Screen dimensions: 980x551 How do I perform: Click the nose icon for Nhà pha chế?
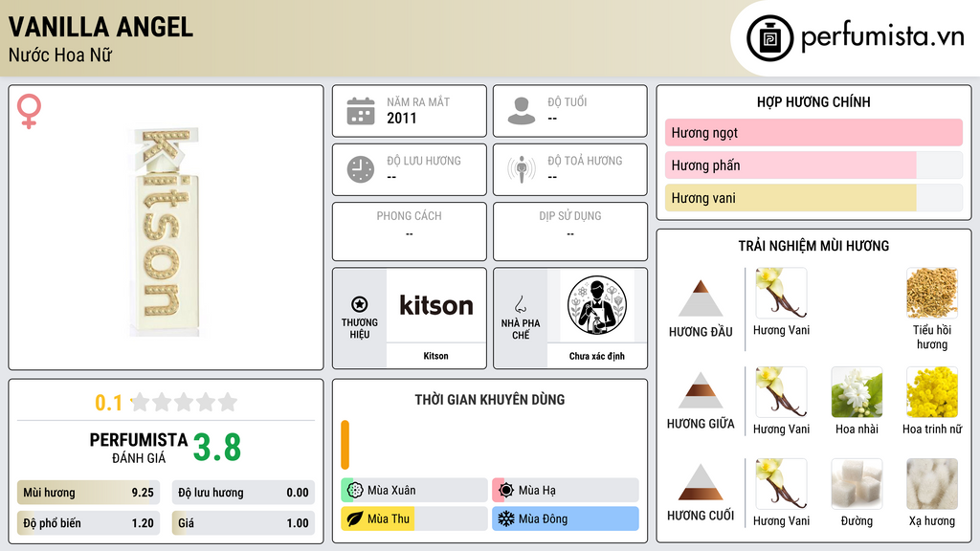click(x=520, y=304)
